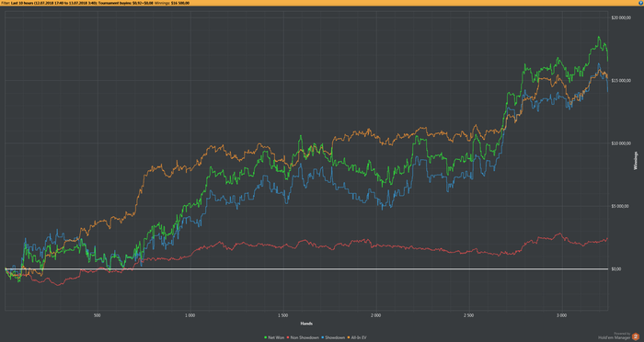Hide the Non Showdown series via legend label
Viewport: 644px width, 342px height.
[x=305, y=337]
